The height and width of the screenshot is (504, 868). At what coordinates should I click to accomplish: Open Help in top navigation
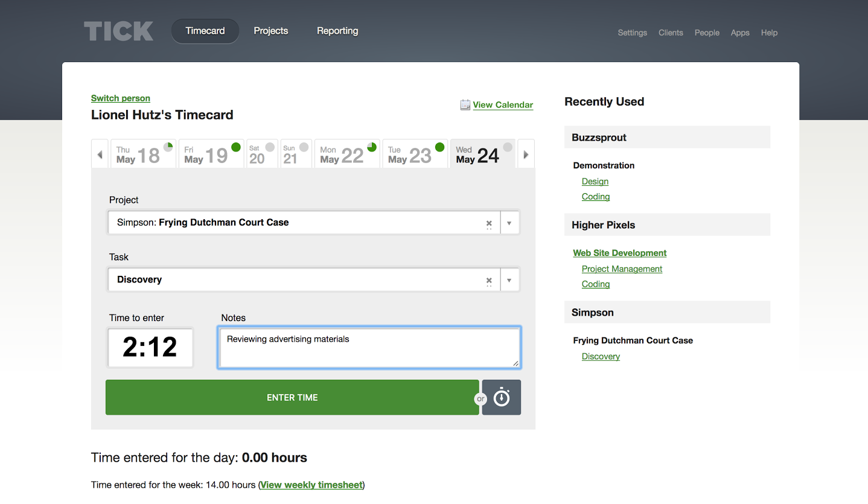point(769,33)
